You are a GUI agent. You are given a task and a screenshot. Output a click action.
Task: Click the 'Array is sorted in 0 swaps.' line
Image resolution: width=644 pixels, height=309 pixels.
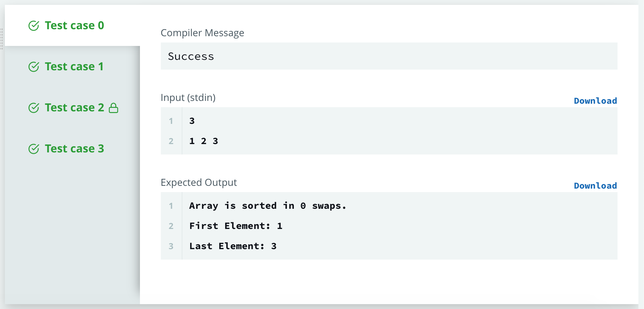coord(389,206)
